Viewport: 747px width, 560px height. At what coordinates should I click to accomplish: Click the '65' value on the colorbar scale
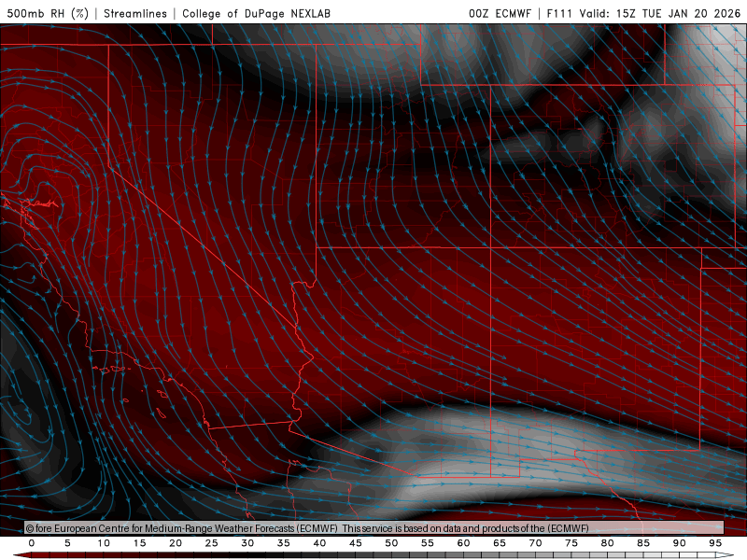(500, 543)
